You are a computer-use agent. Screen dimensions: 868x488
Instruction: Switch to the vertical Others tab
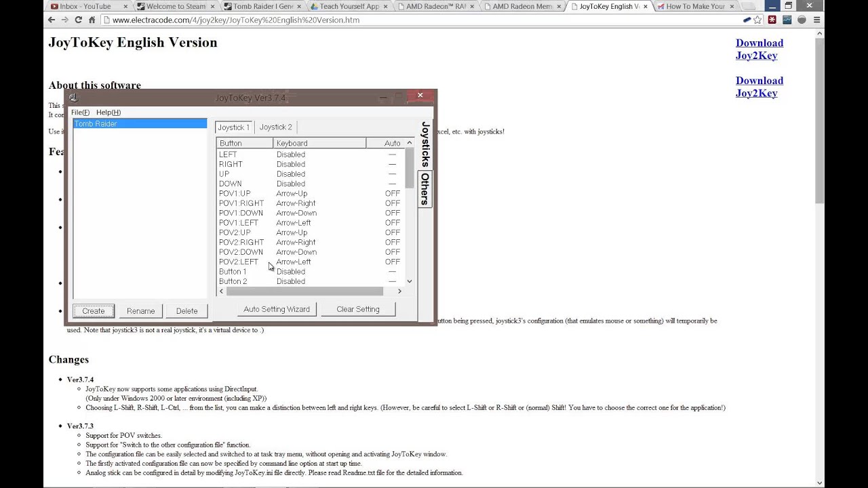coord(425,189)
